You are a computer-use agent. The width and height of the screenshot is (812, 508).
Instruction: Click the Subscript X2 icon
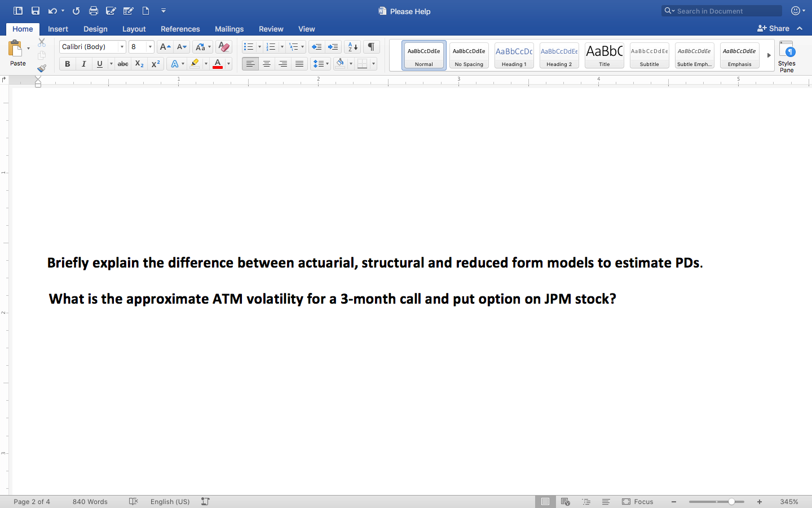(x=139, y=64)
